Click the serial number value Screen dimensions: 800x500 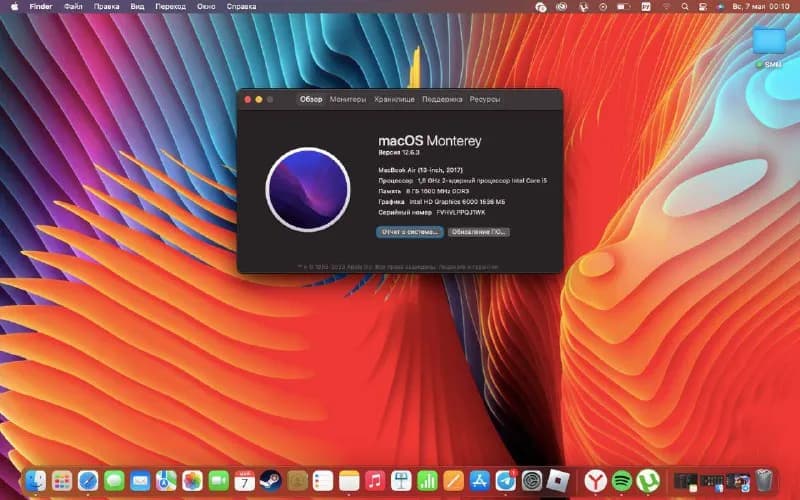[461, 213]
